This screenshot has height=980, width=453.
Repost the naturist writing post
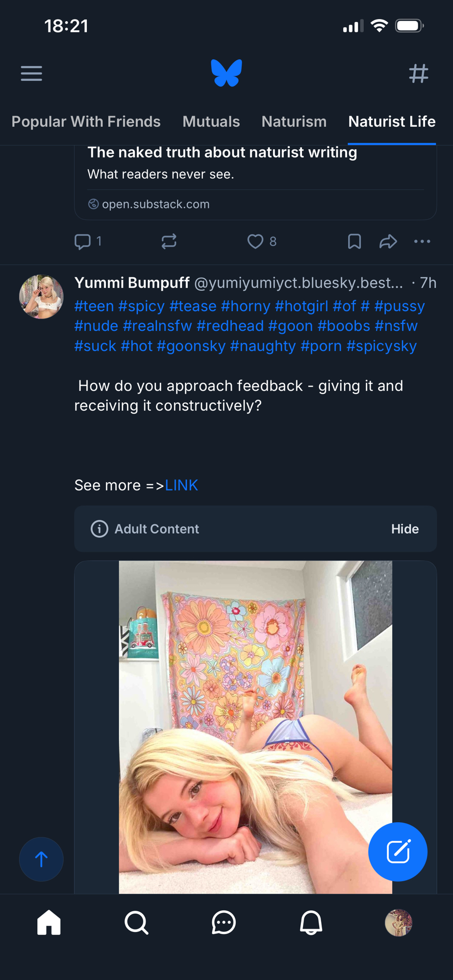(169, 242)
